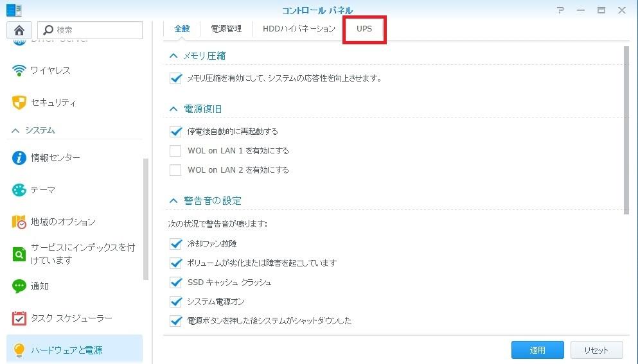Click the help question mark icon

pos(561,10)
